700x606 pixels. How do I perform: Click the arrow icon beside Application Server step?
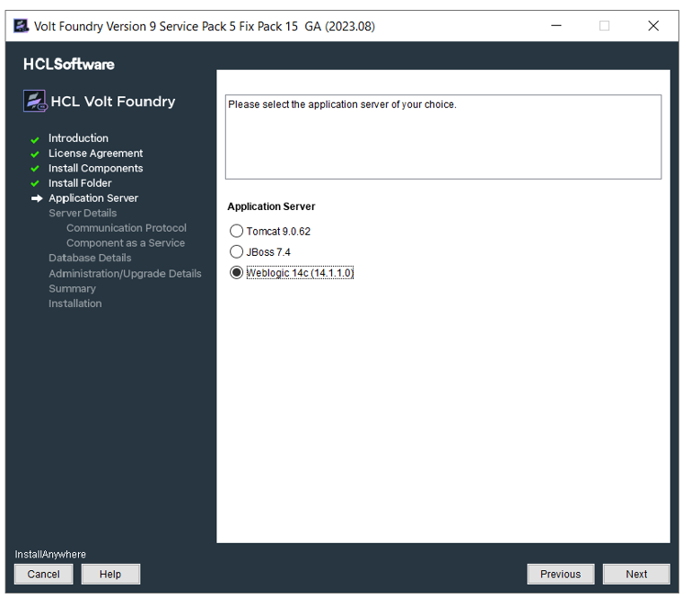pos(37,198)
